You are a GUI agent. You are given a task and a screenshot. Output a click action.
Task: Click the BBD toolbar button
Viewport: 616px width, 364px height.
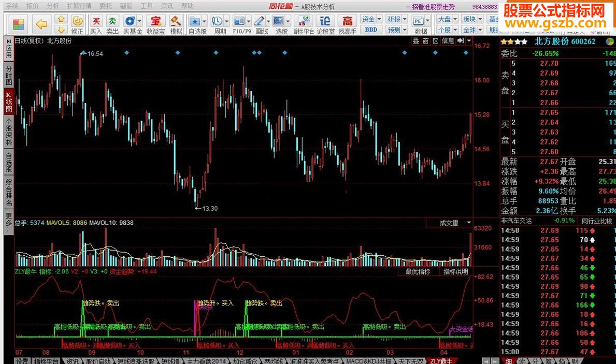tap(371, 30)
